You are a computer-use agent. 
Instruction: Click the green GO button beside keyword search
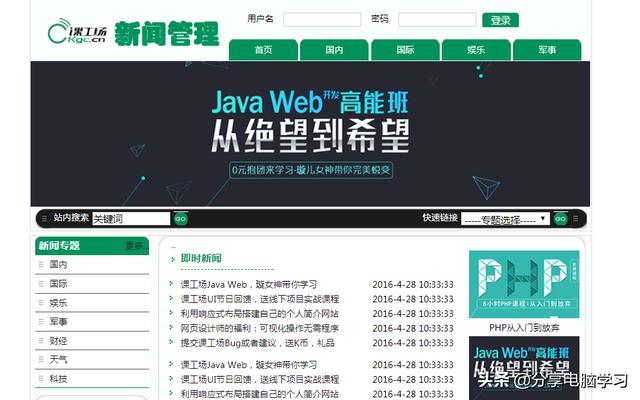(x=180, y=219)
